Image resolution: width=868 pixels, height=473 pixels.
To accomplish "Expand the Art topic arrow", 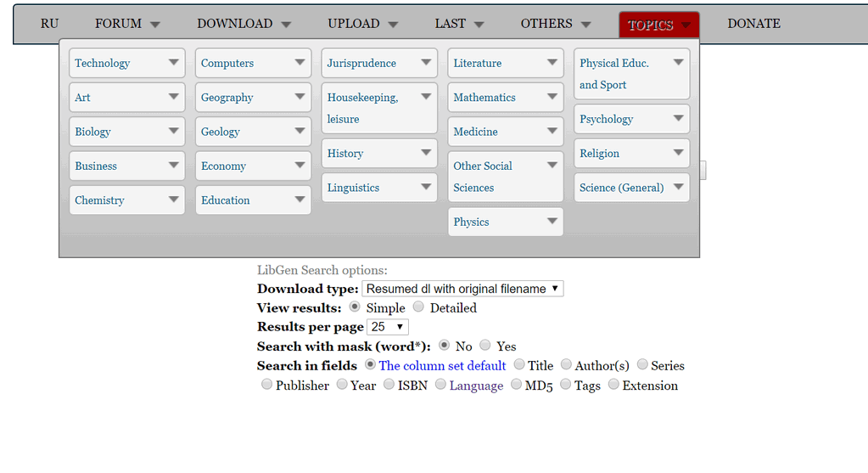I will (173, 97).
